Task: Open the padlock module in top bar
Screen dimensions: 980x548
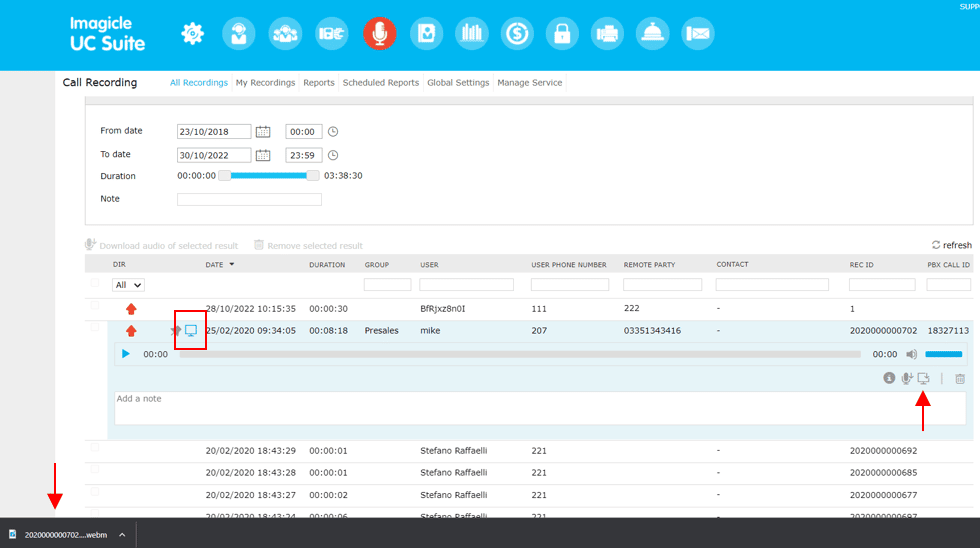Action: [563, 34]
